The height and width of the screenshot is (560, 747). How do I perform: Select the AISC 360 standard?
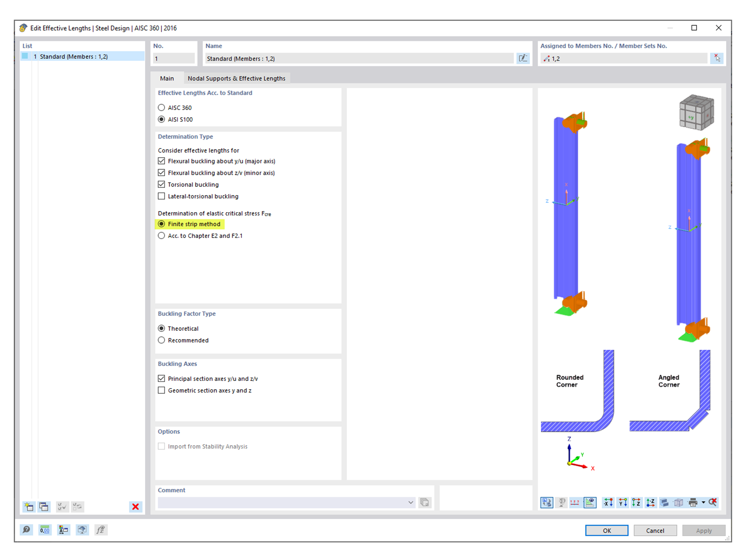[161, 108]
